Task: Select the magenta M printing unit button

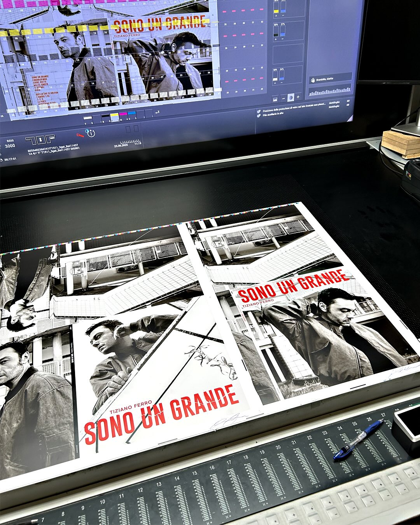Action: (123, 117)
